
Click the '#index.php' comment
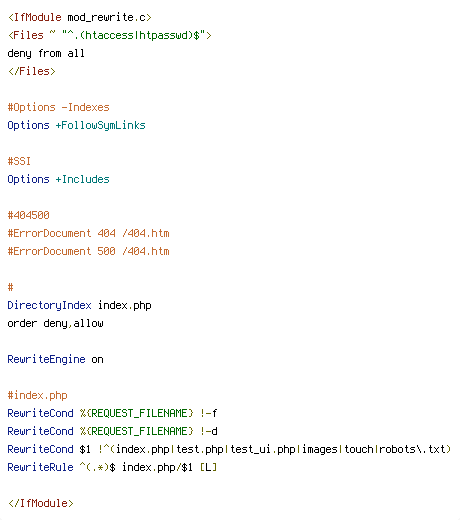click(37, 395)
